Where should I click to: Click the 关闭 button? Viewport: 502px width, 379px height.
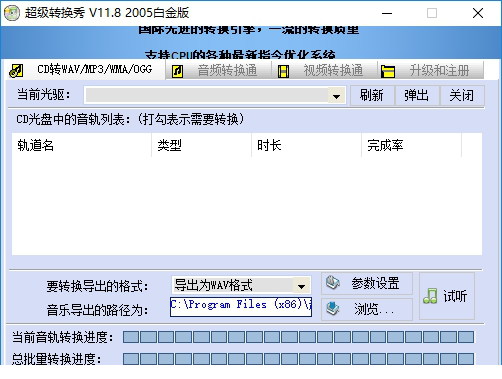point(462,95)
